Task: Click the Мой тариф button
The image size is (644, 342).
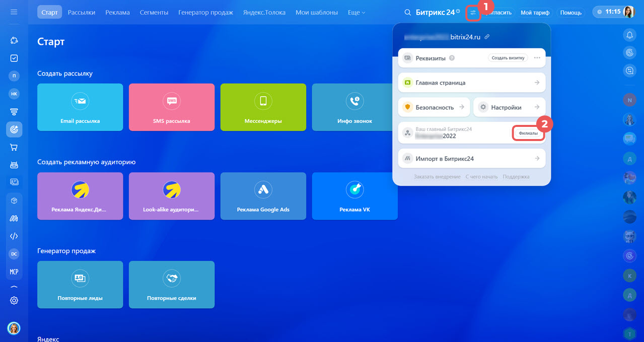Action: coord(535,13)
